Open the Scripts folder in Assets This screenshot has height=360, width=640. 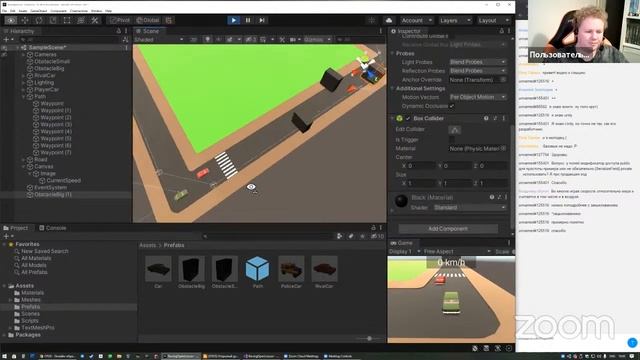coord(30,321)
